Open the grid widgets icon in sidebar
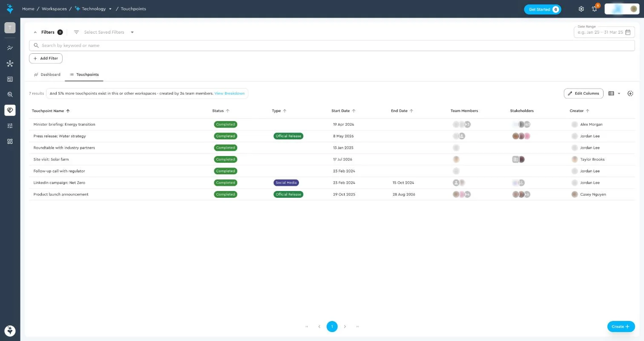Screen dimensions: 644x341 point(10,142)
